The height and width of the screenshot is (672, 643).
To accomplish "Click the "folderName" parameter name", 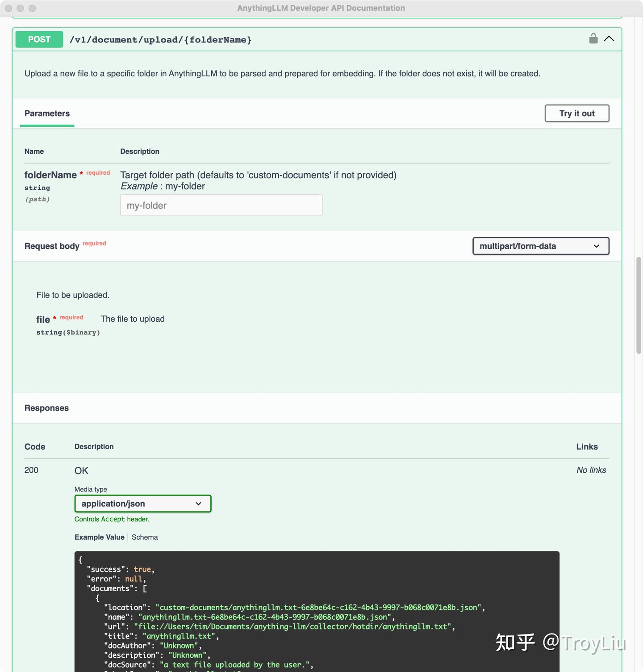I will pos(50,175).
